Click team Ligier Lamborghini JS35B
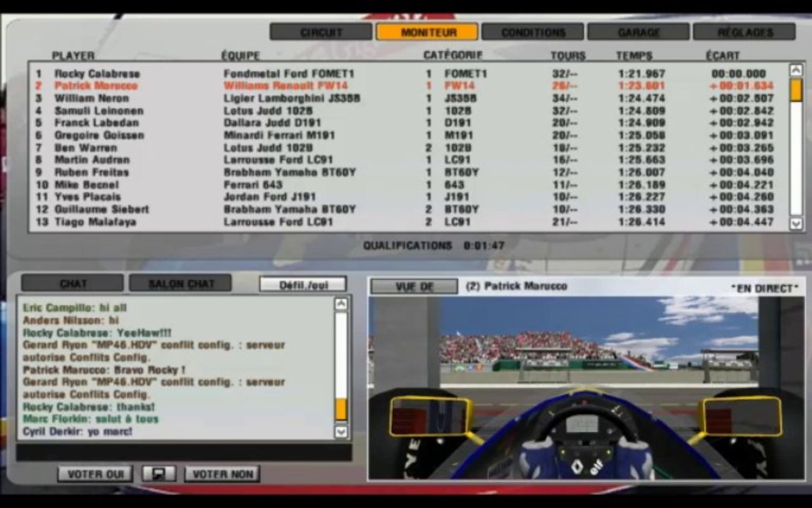The height and width of the screenshot is (508, 812). [292, 99]
